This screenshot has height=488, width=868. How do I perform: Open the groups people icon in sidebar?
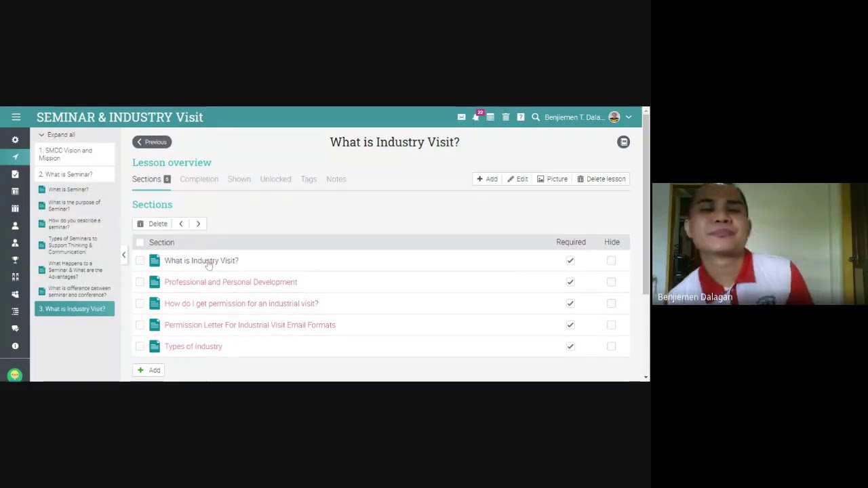click(15, 294)
